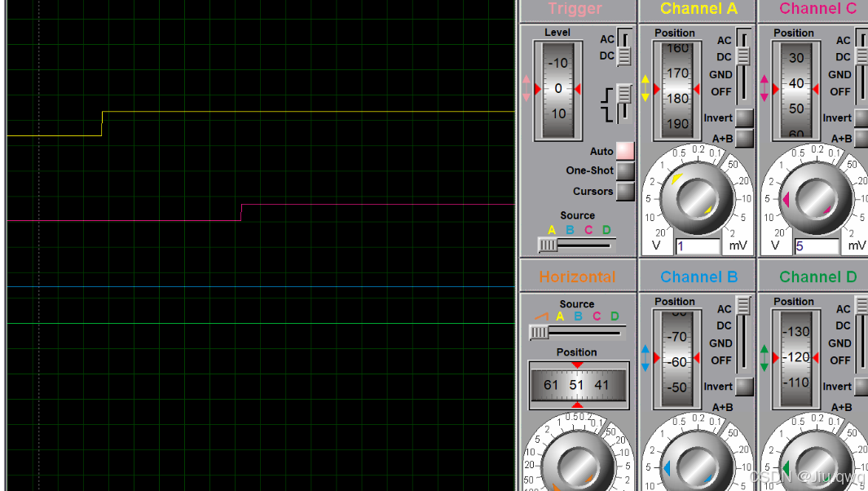The image size is (868, 491).
Task: Select source D in Trigger Source
Action: (x=606, y=229)
